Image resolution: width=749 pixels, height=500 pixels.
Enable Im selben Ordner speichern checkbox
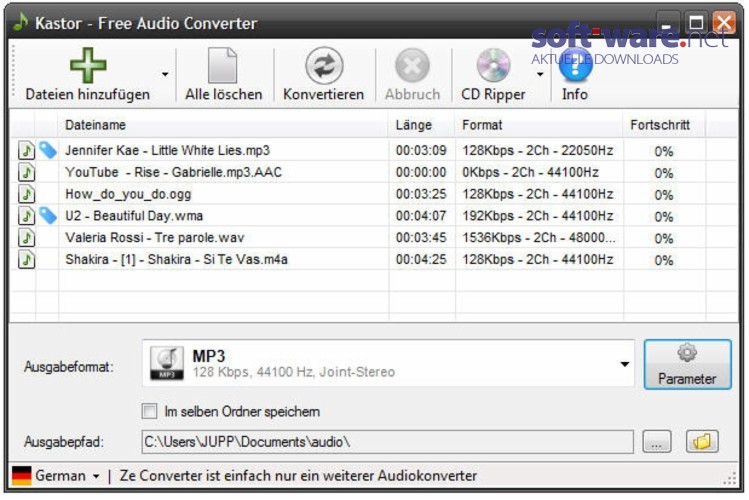(x=150, y=411)
